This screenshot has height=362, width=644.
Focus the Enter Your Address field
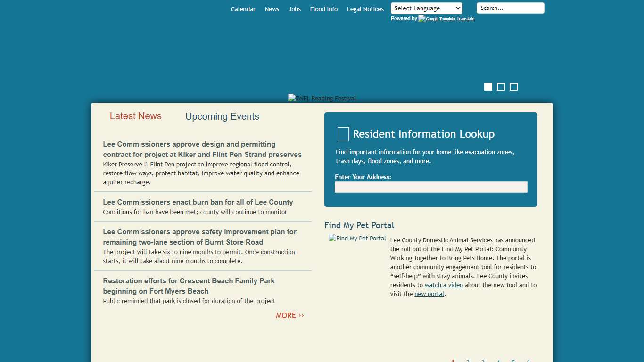point(431,187)
